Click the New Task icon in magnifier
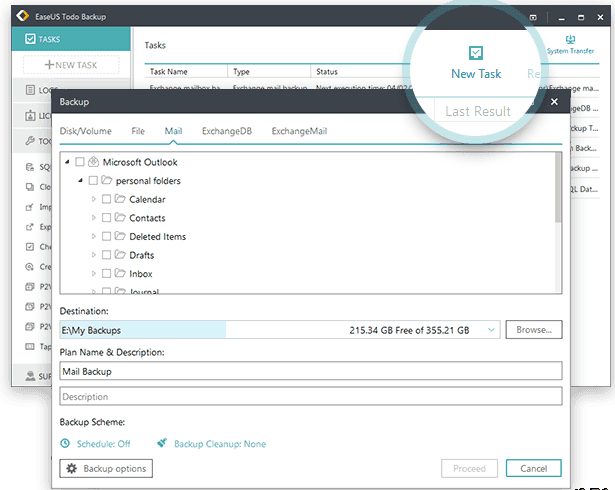The width and height of the screenshot is (615, 490). (476, 52)
